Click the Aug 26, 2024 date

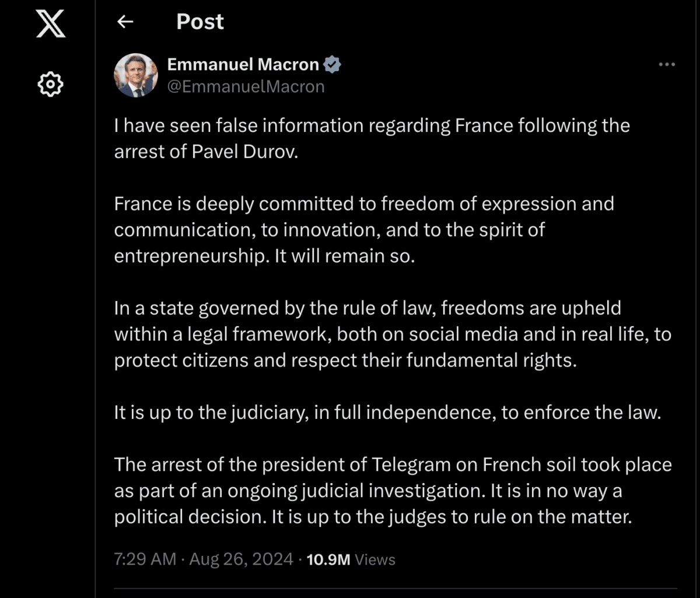pyautogui.click(x=241, y=559)
